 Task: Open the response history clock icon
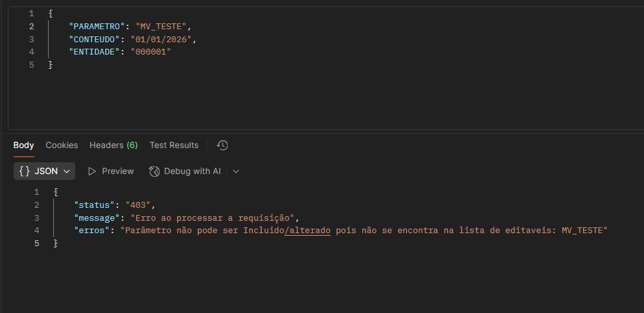pyautogui.click(x=222, y=145)
